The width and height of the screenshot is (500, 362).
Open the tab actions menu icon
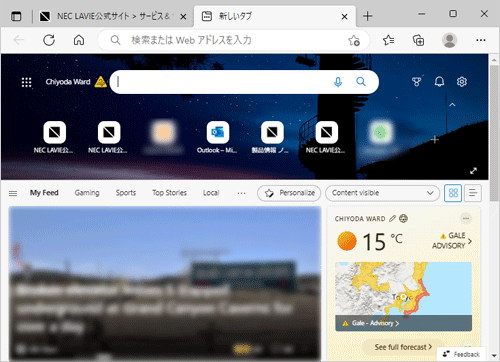click(16, 16)
